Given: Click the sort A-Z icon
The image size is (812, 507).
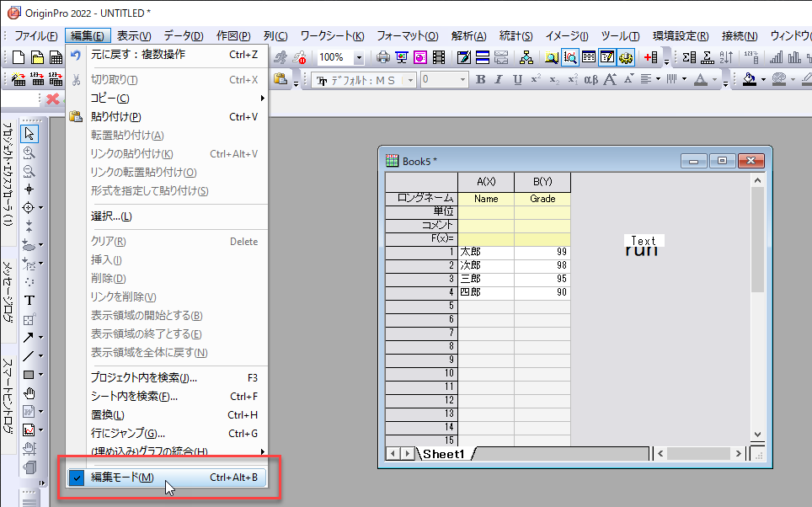Looking at the screenshot, I should pyautogui.click(x=726, y=57).
